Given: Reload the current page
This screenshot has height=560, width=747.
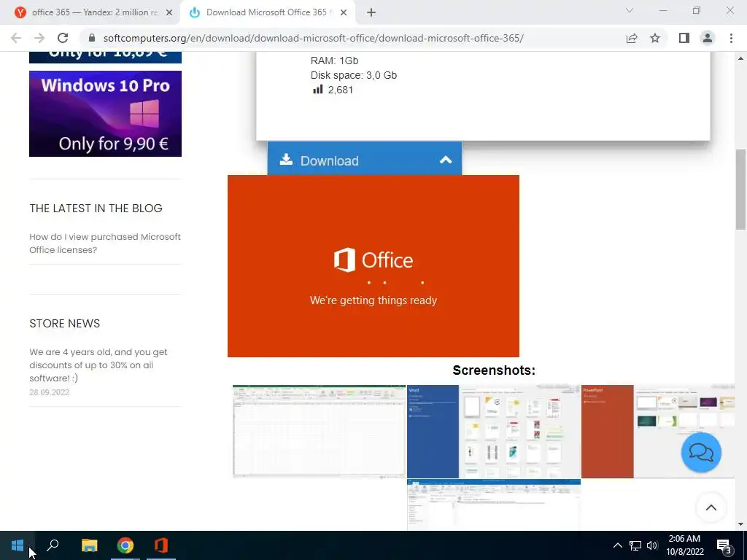Looking at the screenshot, I should pos(63,38).
